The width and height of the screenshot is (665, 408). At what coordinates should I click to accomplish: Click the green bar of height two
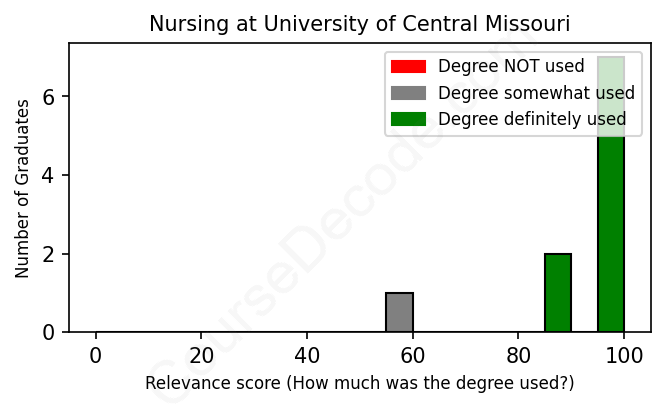(558, 293)
